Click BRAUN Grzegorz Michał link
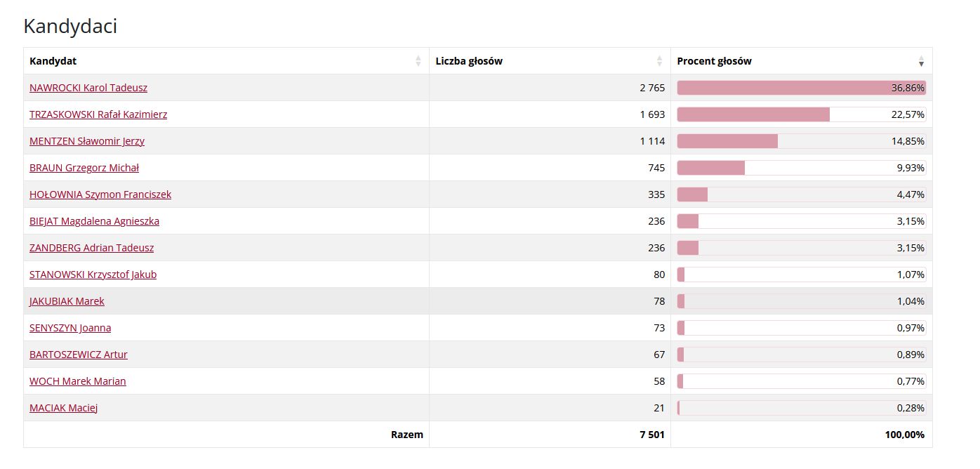This screenshot has height=469, width=980. pos(84,168)
